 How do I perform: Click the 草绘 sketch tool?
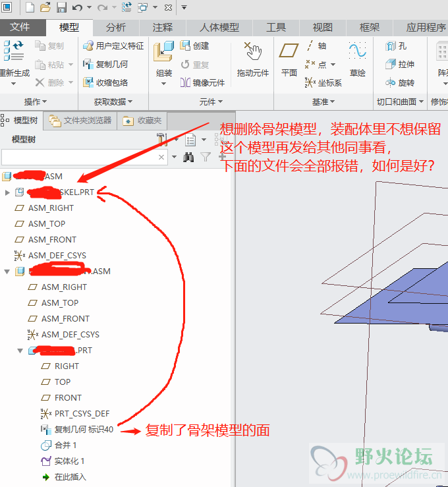tap(357, 59)
